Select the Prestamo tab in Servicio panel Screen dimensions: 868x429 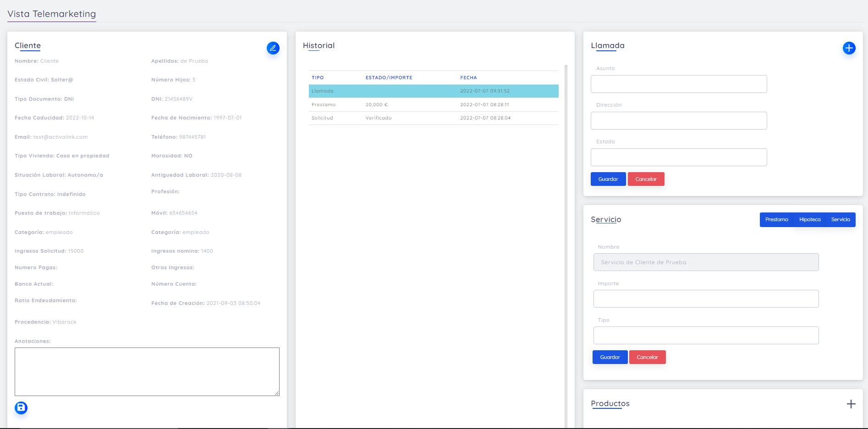(776, 220)
